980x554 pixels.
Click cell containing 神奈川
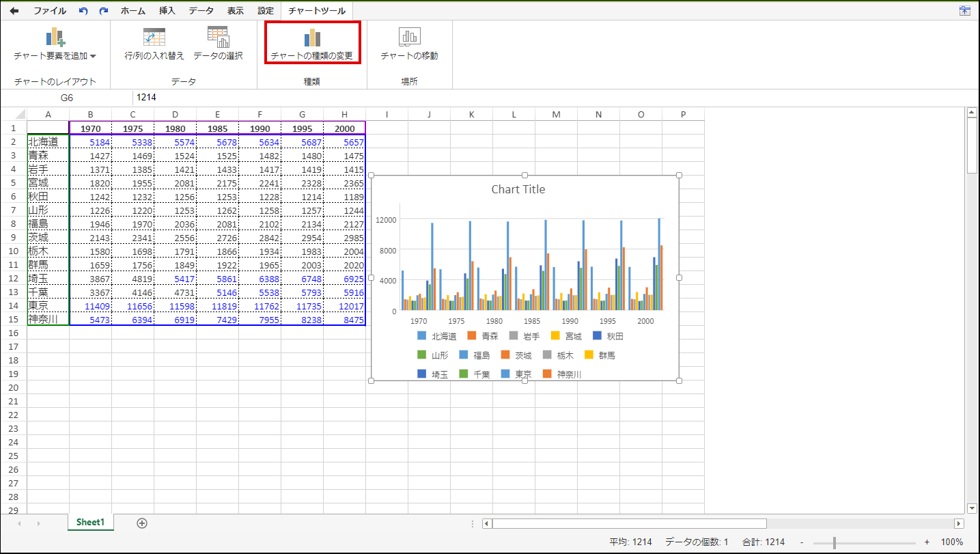pyautogui.click(x=48, y=319)
